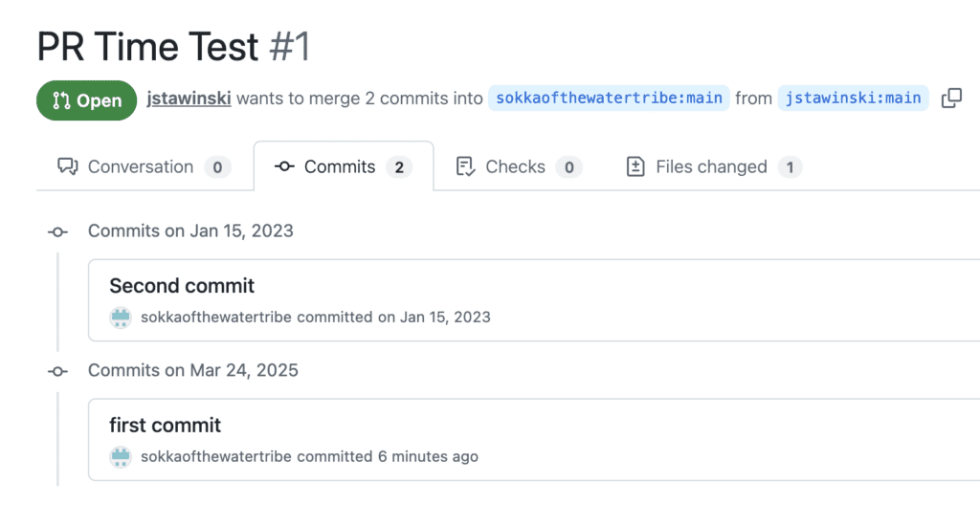Visit the jstawinski user profile link
980x505 pixels.
click(189, 99)
